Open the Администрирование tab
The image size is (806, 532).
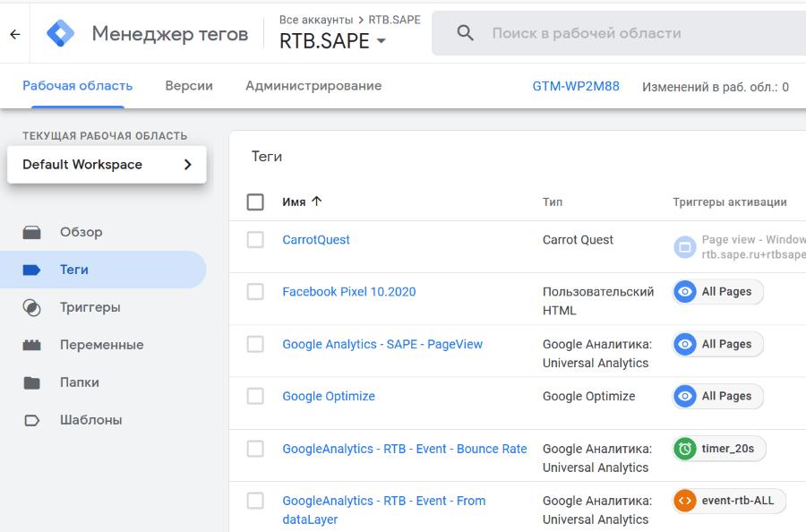(313, 86)
